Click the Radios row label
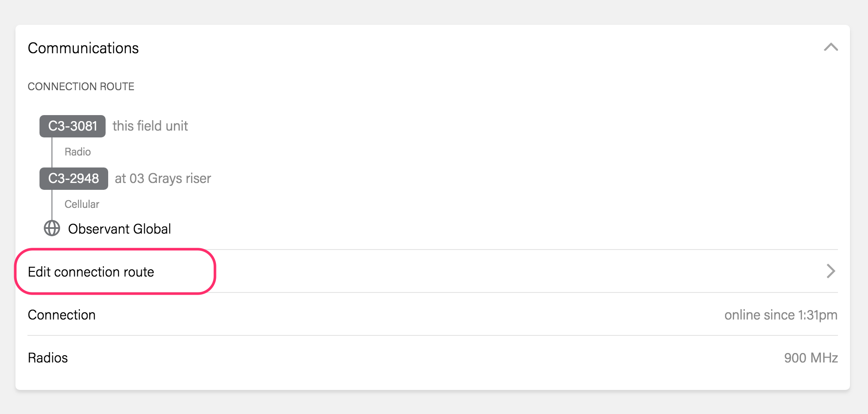 [x=48, y=358]
